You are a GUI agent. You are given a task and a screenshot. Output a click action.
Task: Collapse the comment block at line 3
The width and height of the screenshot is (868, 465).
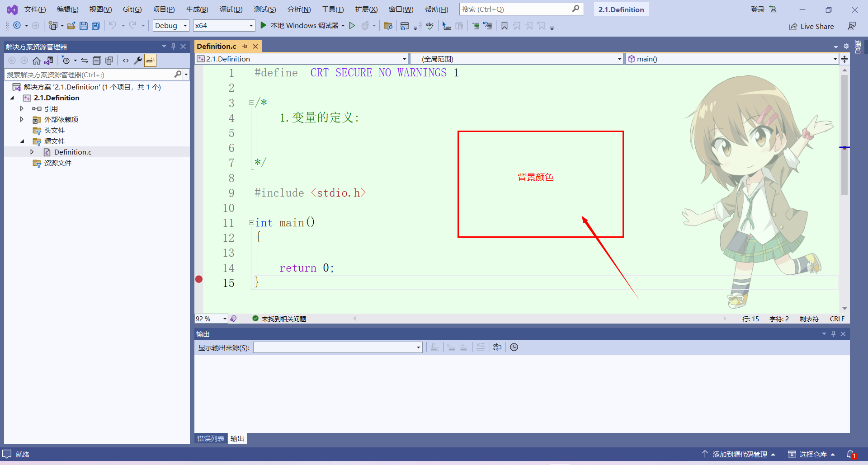251,103
